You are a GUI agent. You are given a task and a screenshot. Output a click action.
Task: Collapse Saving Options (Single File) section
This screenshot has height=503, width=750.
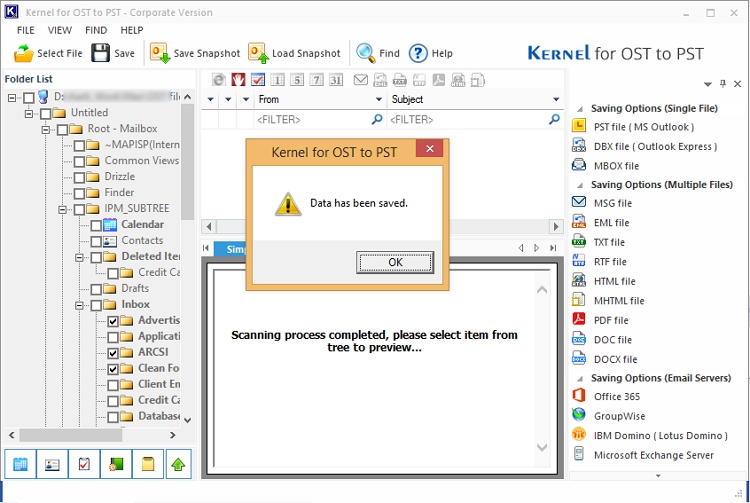coord(580,109)
